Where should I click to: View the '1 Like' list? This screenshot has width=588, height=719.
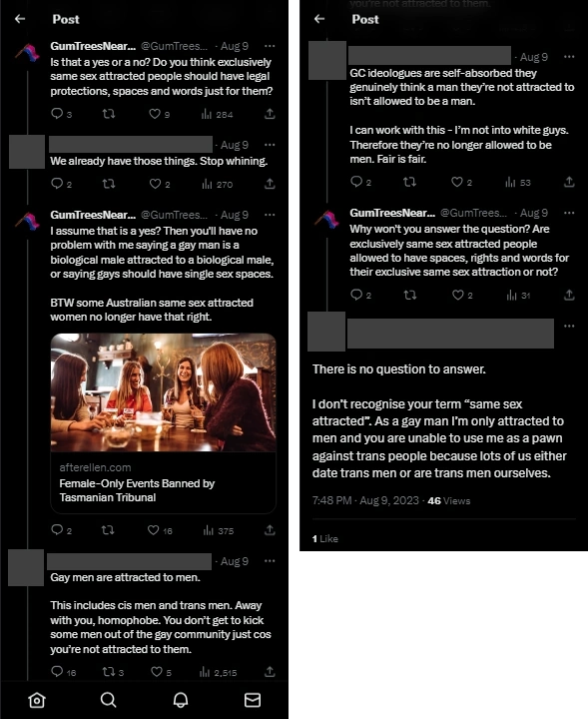(x=324, y=539)
